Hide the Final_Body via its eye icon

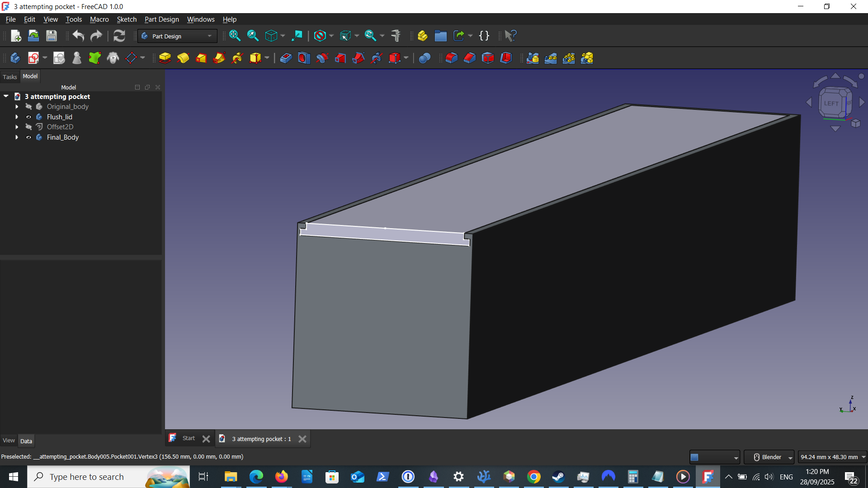click(28, 137)
